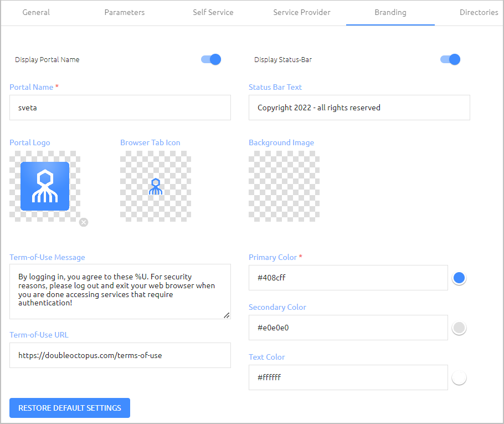Open the General tab
Image resolution: width=504 pixels, height=424 pixels.
(36, 13)
